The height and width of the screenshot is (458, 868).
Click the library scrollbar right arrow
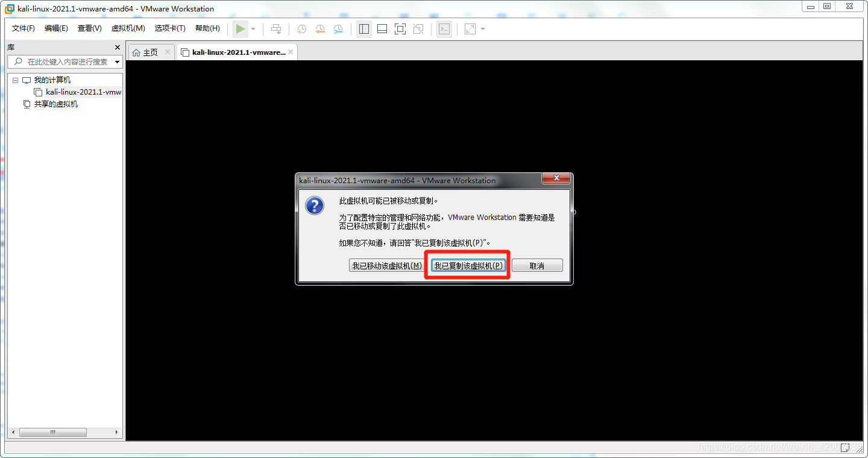click(118, 432)
